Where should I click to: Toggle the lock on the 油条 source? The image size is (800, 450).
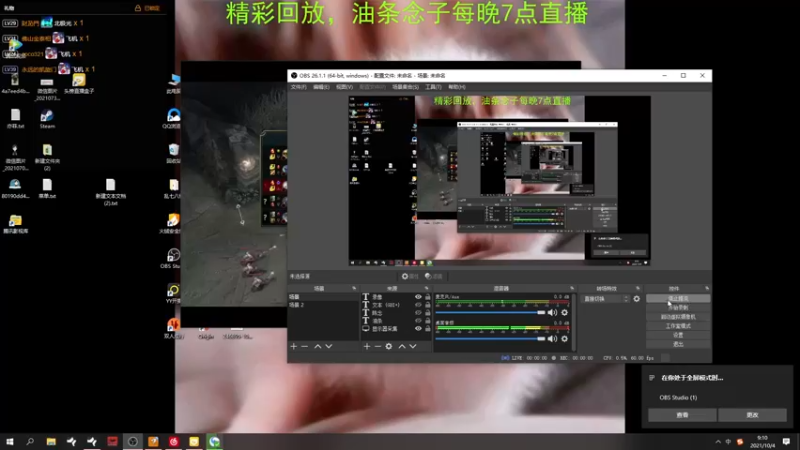[428, 320]
